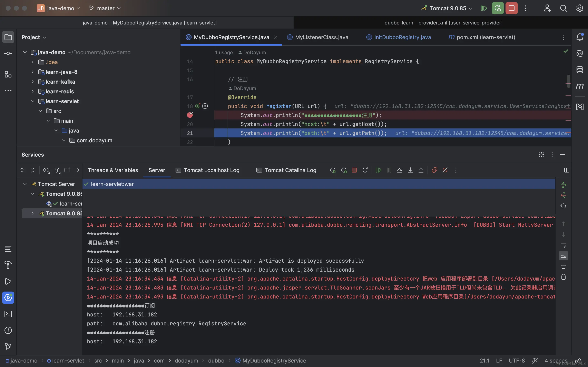Toggle the breakpoint on the println line
This screenshot has width=588, height=367.
[190, 115]
